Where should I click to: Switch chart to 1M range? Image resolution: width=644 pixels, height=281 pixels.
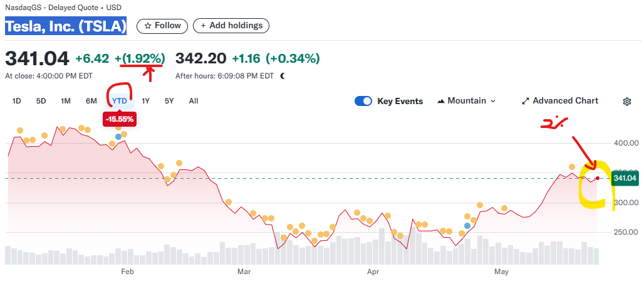tap(66, 101)
